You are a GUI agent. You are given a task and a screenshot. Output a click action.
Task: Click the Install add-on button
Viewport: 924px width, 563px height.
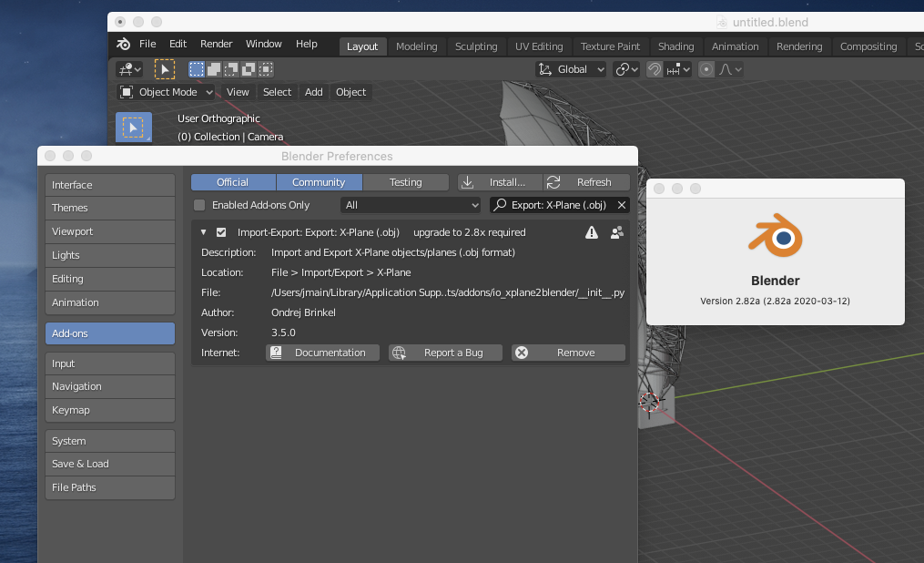(500, 182)
